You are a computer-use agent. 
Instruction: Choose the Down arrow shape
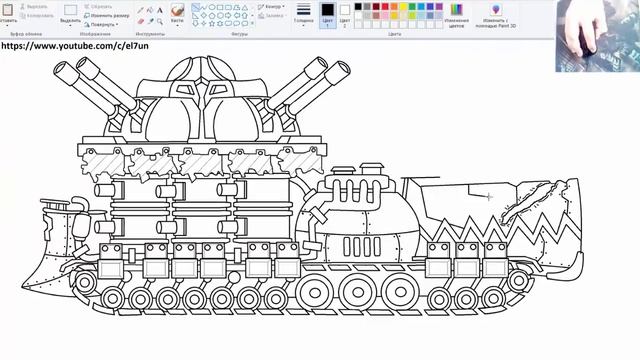196,24
